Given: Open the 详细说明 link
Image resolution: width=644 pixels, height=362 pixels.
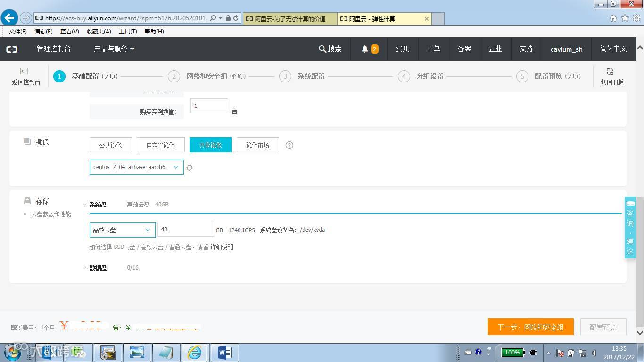Looking at the screenshot, I should click(x=222, y=247).
